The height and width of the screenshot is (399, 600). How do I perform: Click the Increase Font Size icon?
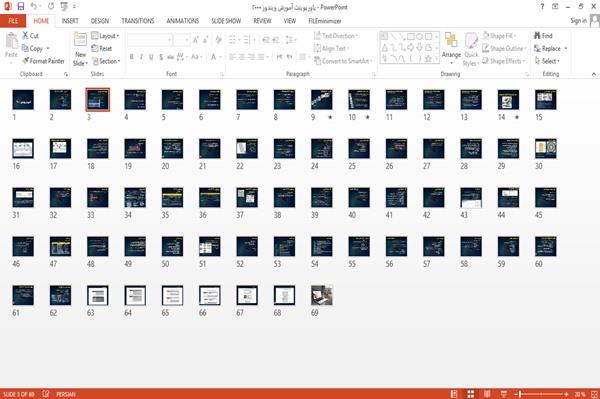click(x=196, y=40)
